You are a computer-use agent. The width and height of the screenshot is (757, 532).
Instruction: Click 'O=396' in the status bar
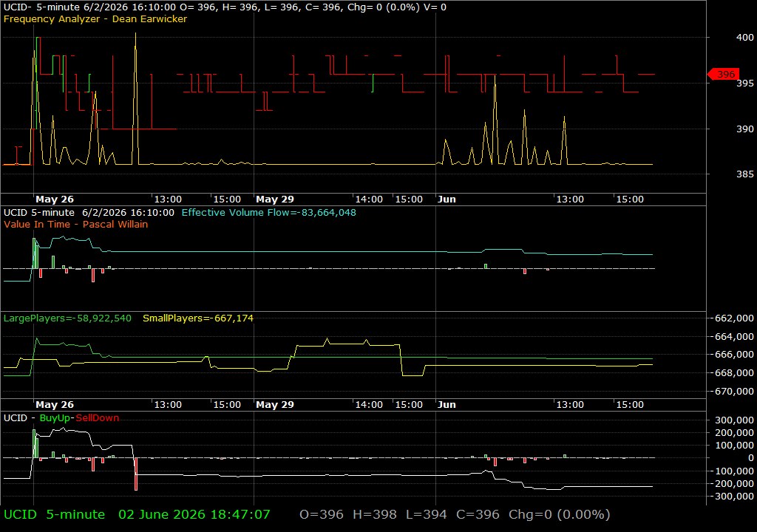tap(322, 514)
